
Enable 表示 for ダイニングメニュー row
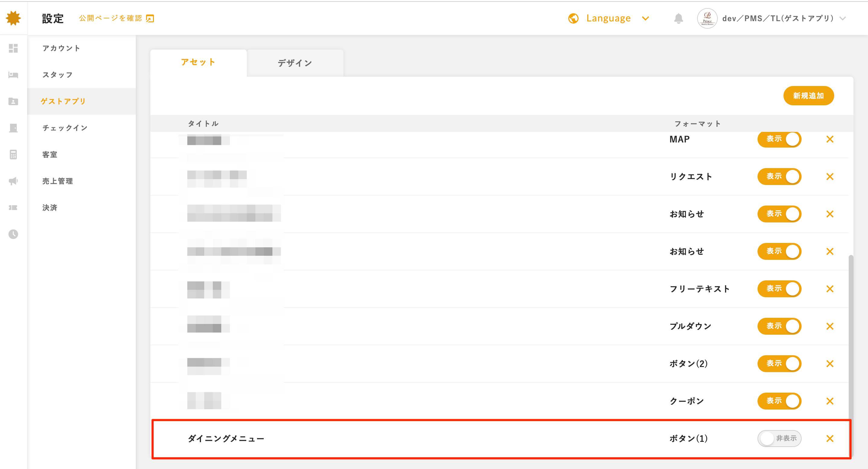(x=779, y=438)
